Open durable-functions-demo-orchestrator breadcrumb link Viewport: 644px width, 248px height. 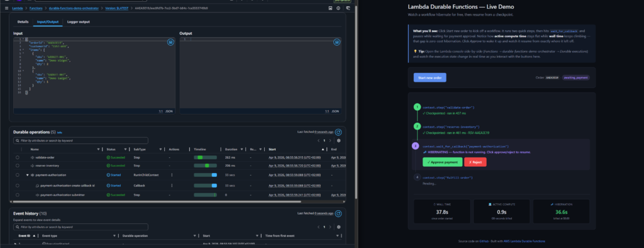(x=74, y=8)
